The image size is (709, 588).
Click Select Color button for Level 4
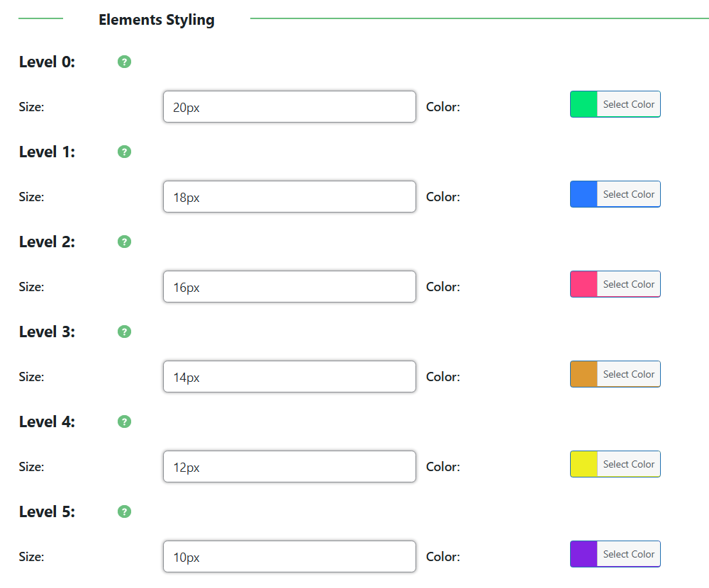click(628, 464)
